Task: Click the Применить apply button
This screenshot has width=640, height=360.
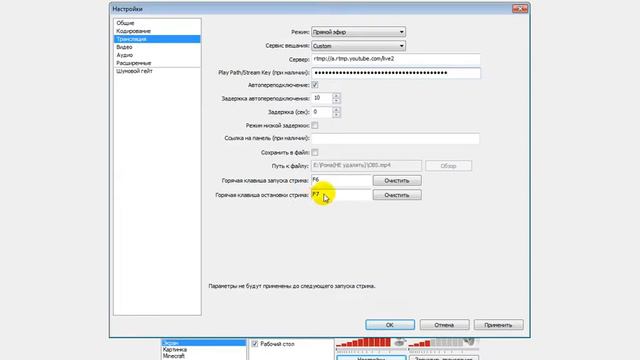Action: coord(498,325)
